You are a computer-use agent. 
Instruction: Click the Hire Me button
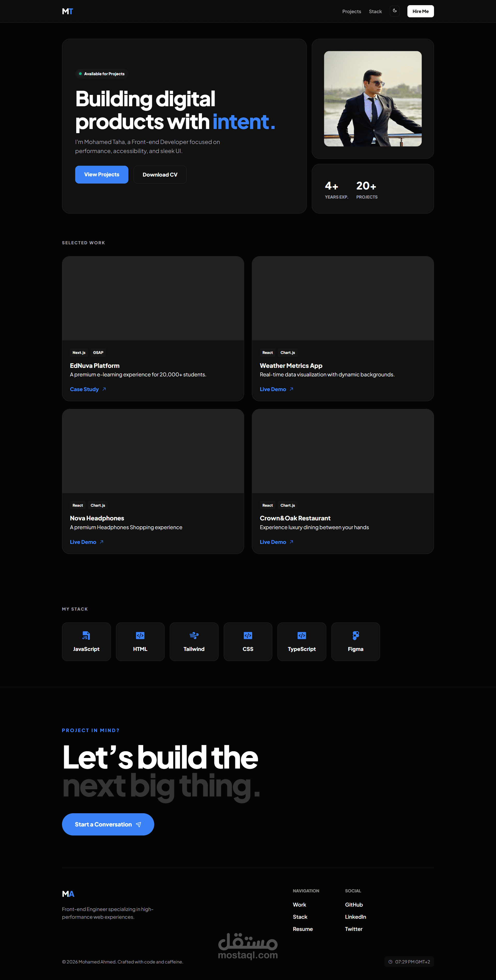click(420, 11)
